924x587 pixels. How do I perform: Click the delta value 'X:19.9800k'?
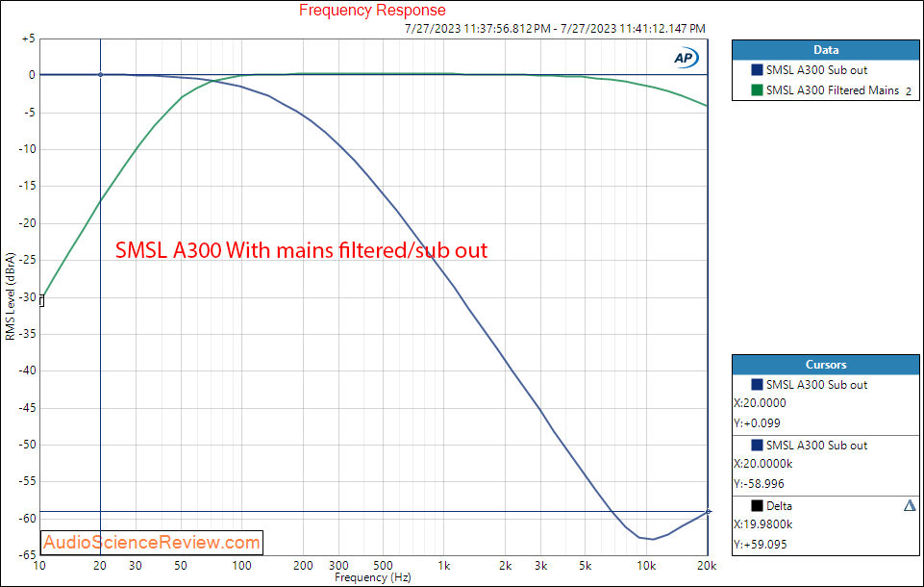[763, 524]
